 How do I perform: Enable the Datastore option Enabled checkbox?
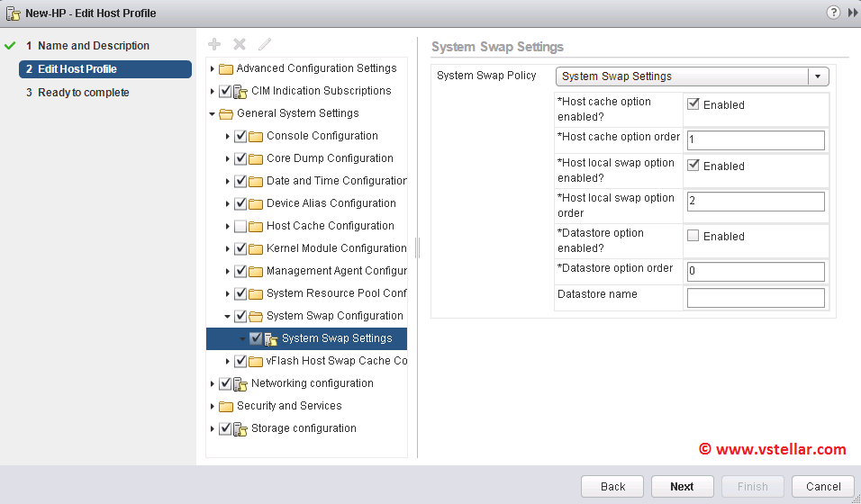[693, 236]
